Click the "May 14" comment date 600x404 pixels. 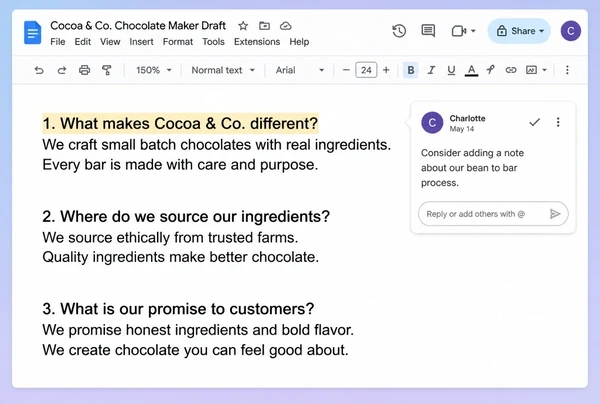pos(462,129)
